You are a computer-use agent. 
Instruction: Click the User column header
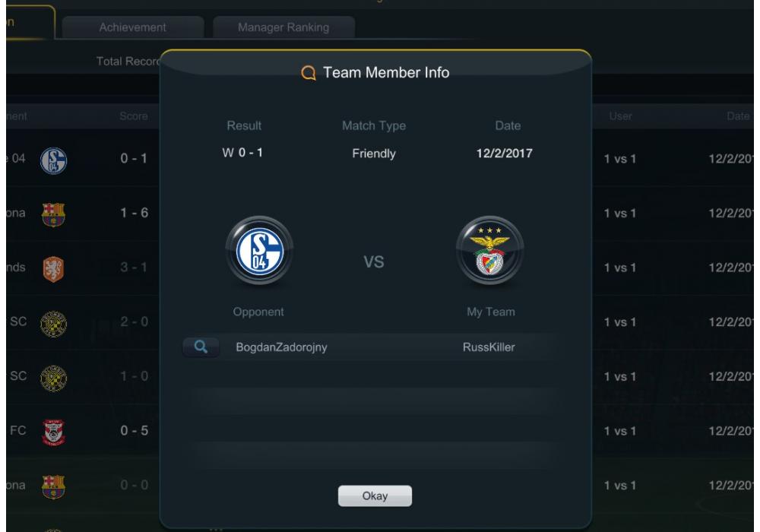620,116
